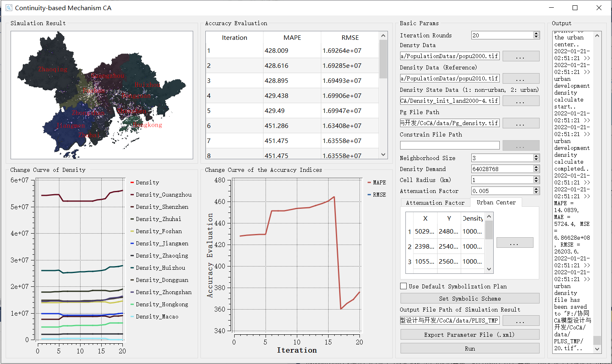Browse for Pg File Path
This screenshot has height=364, width=612.
pos(521,123)
